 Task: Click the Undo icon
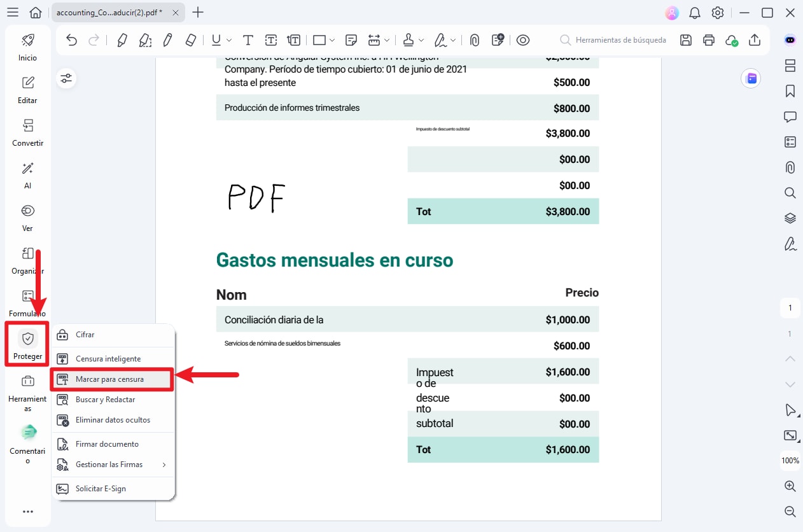[x=71, y=39]
